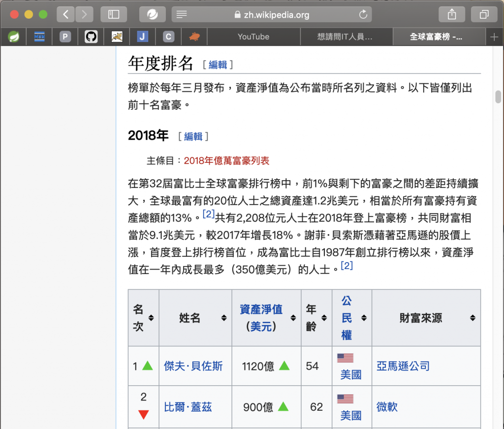Switch to the YouTube tab
Screen dimensions: 504x429
pos(253,36)
